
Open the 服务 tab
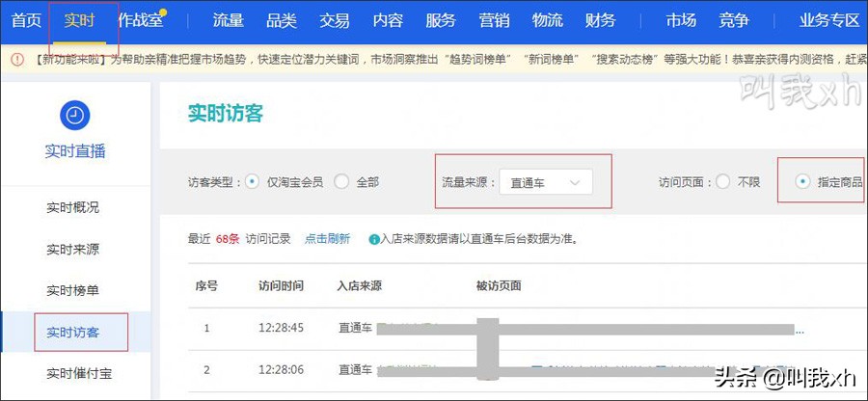coord(441,21)
